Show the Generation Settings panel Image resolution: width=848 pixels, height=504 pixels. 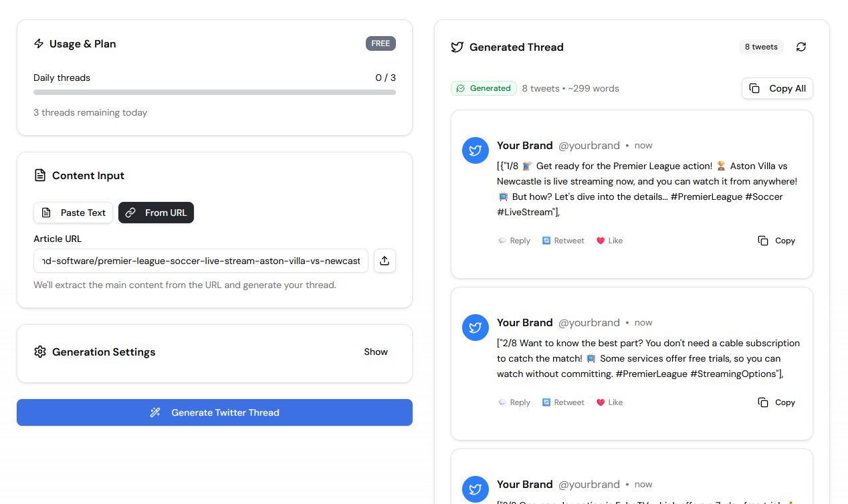[x=376, y=352]
